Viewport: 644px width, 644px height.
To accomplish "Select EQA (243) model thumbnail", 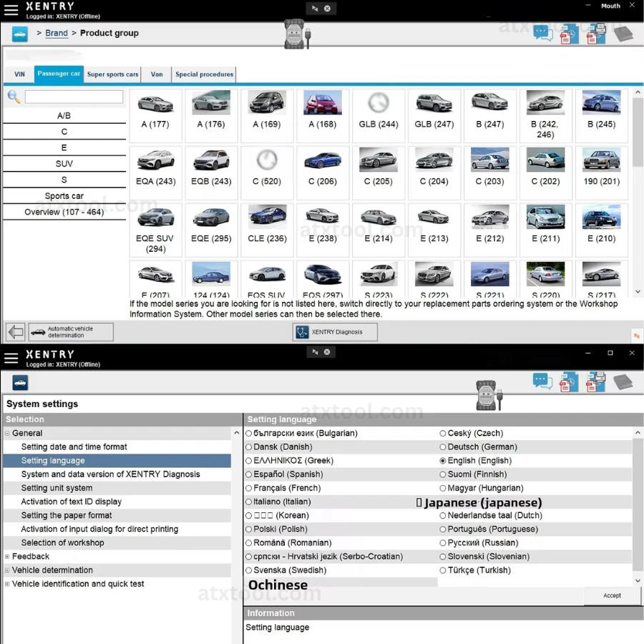I will click(156, 173).
